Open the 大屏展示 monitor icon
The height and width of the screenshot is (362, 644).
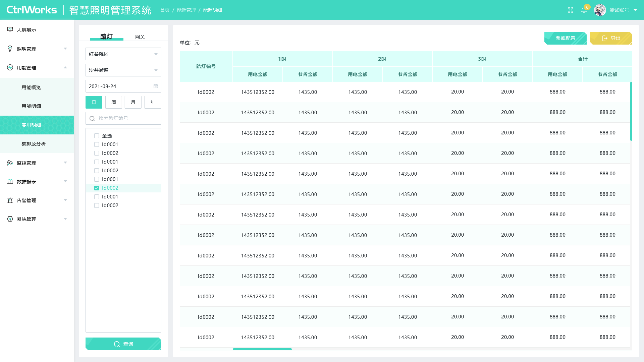[x=10, y=29]
